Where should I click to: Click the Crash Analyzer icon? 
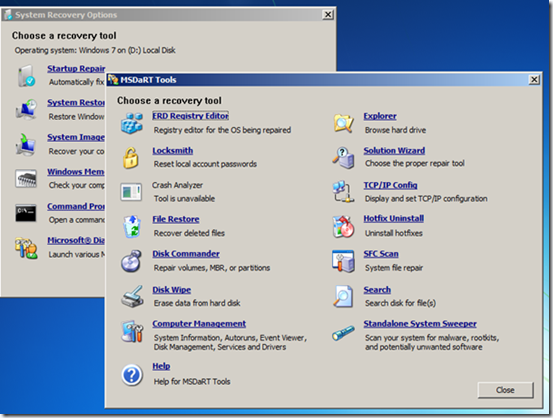pyautogui.click(x=131, y=192)
